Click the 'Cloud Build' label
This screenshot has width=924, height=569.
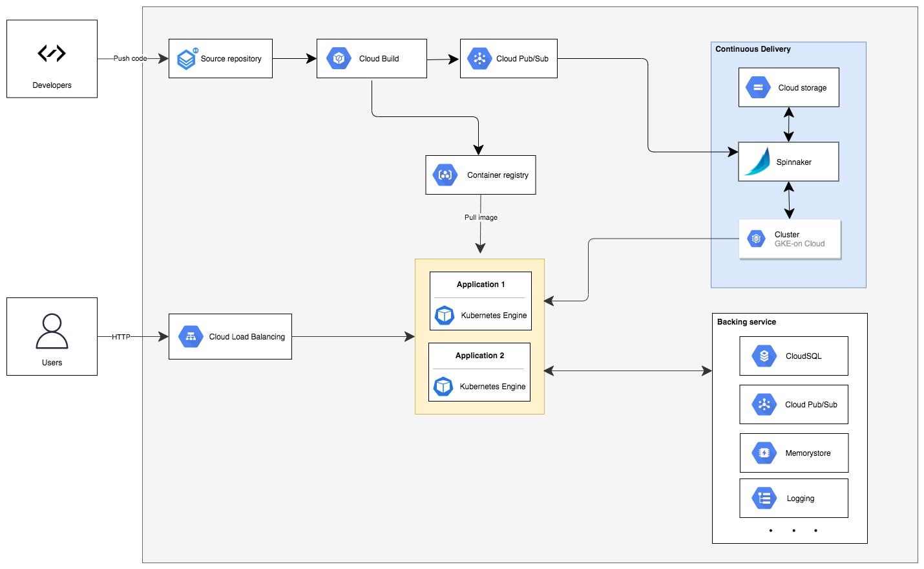click(x=379, y=59)
